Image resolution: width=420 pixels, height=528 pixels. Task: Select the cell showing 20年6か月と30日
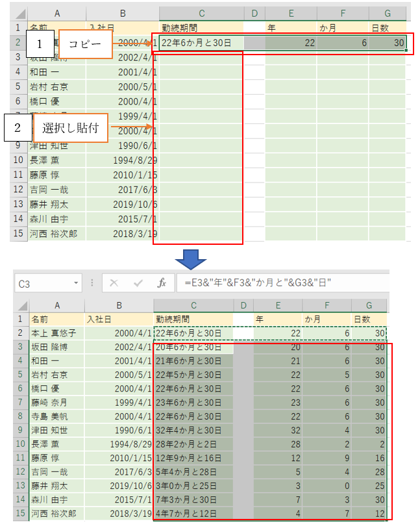coord(193,347)
